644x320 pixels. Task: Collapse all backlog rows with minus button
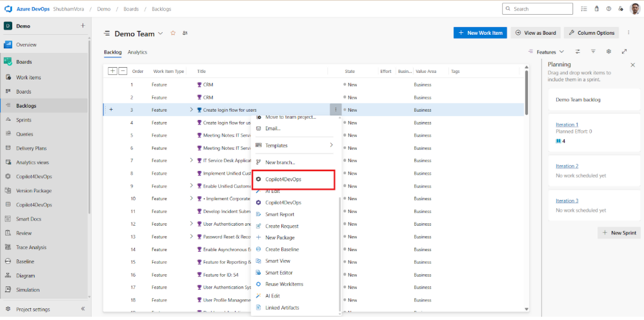point(123,71)
